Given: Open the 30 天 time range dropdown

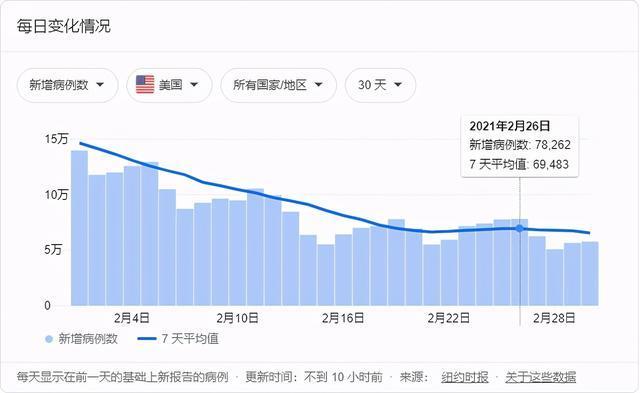Looking at the screenshot, I should point(380,85).
